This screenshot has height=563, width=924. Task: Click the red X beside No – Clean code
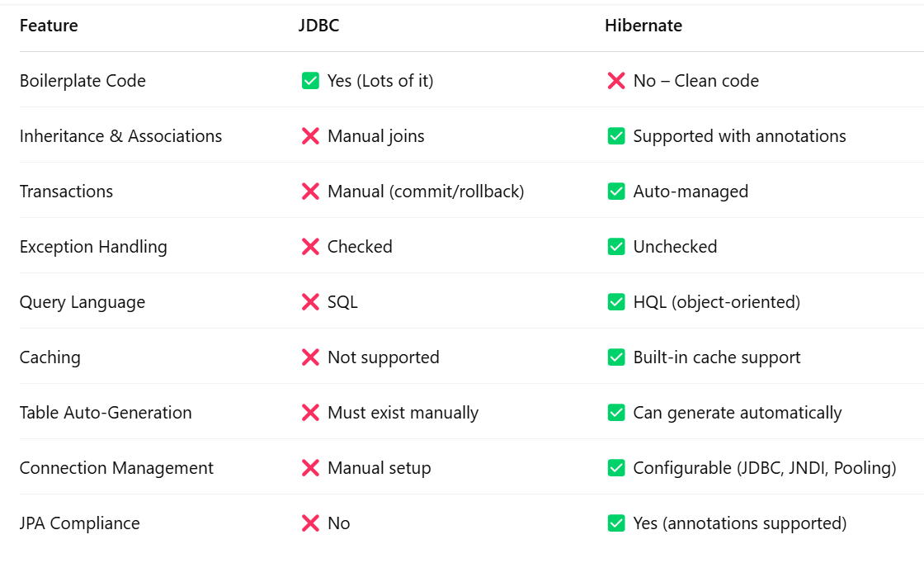point(615,81)
